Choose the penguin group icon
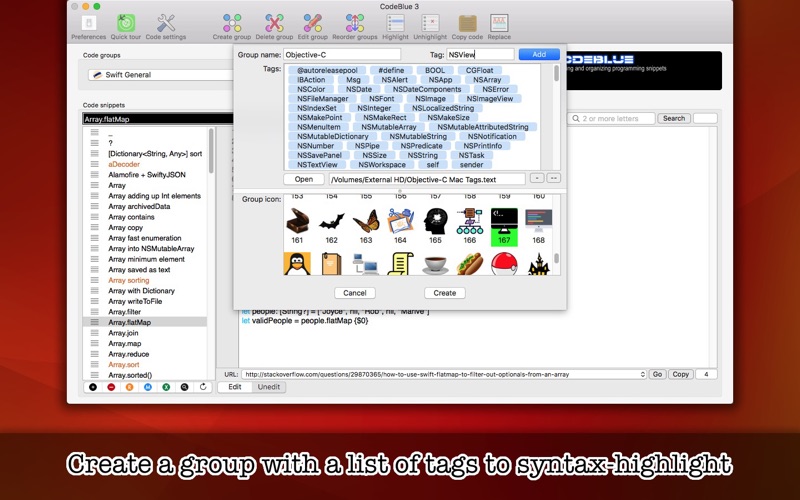 [x=297, y=264]
